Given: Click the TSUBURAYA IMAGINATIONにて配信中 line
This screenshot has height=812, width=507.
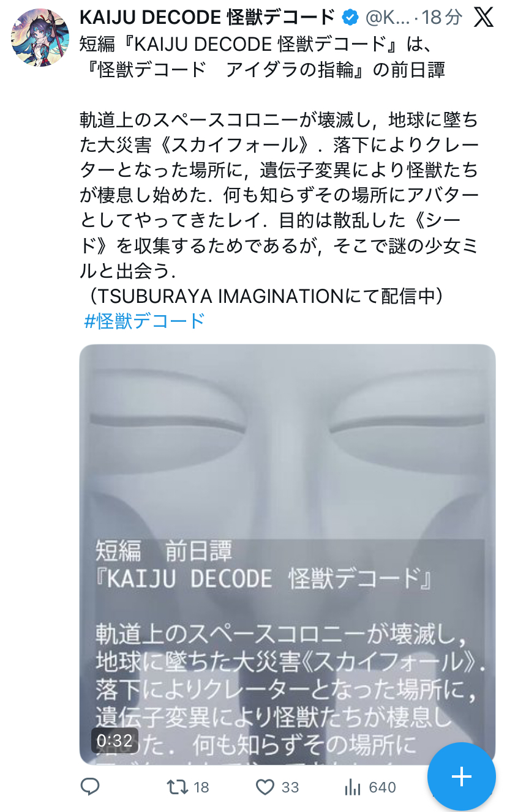Looking at the screenshot, I should tap(263, 296).
